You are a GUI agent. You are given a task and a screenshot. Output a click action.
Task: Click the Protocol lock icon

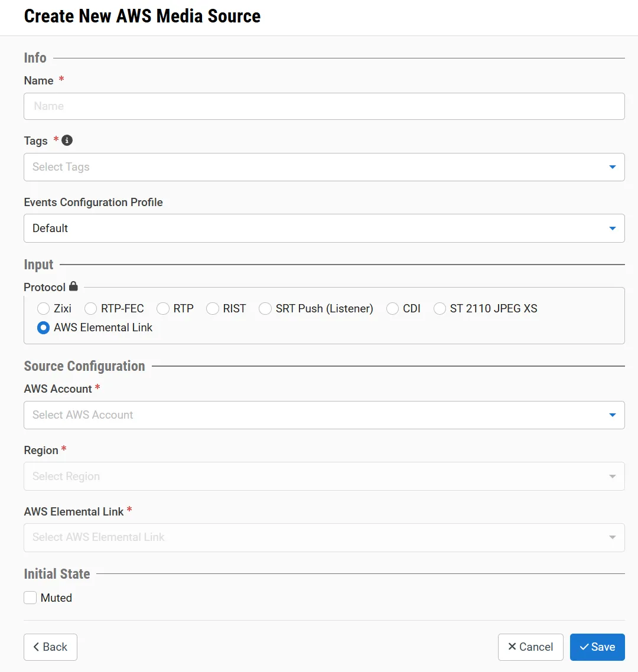click(x=73, y=286)
